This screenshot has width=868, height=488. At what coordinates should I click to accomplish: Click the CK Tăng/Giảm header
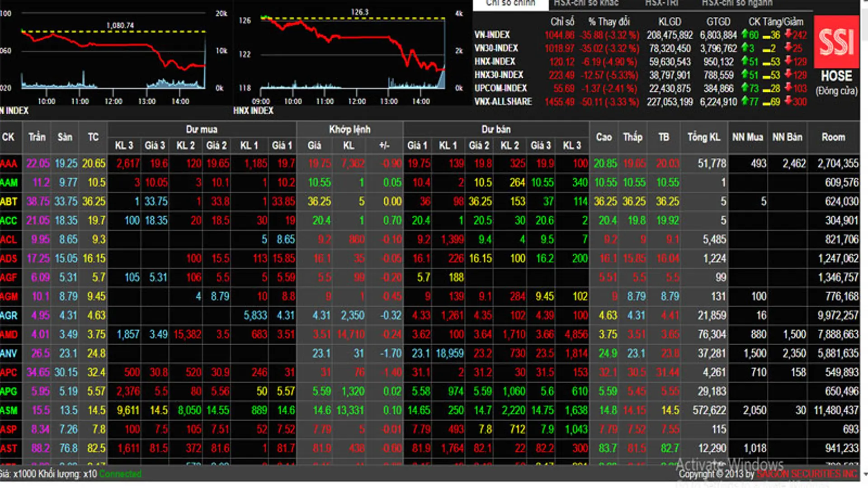[776, 22]
